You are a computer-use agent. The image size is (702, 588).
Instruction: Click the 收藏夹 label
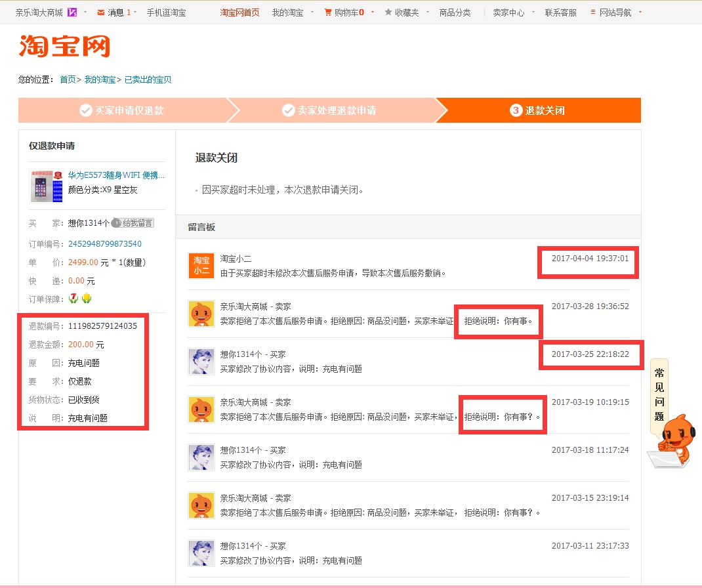[x=407, y=12]
